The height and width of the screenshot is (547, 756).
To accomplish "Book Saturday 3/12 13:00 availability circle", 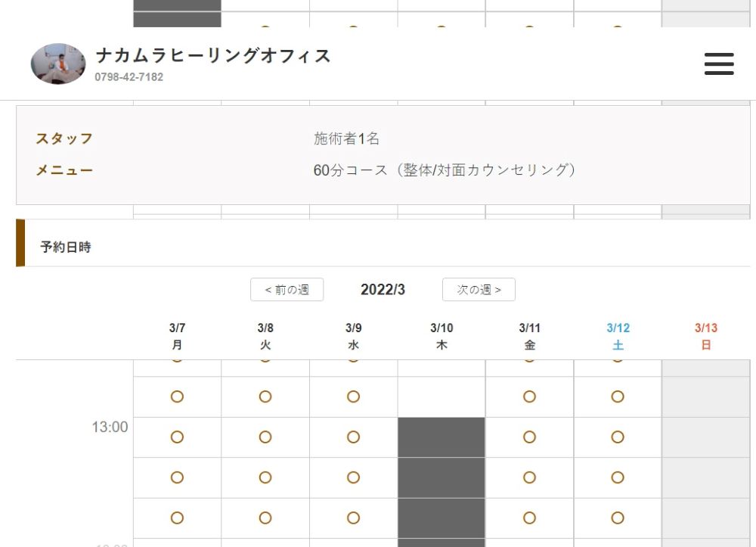I will (618, 437).
